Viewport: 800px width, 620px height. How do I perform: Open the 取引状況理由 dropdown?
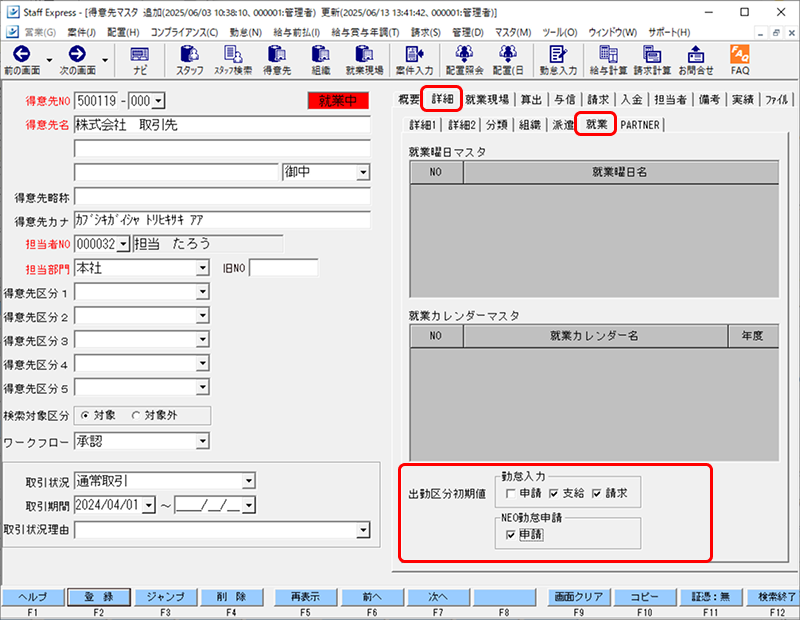[363, 530]
